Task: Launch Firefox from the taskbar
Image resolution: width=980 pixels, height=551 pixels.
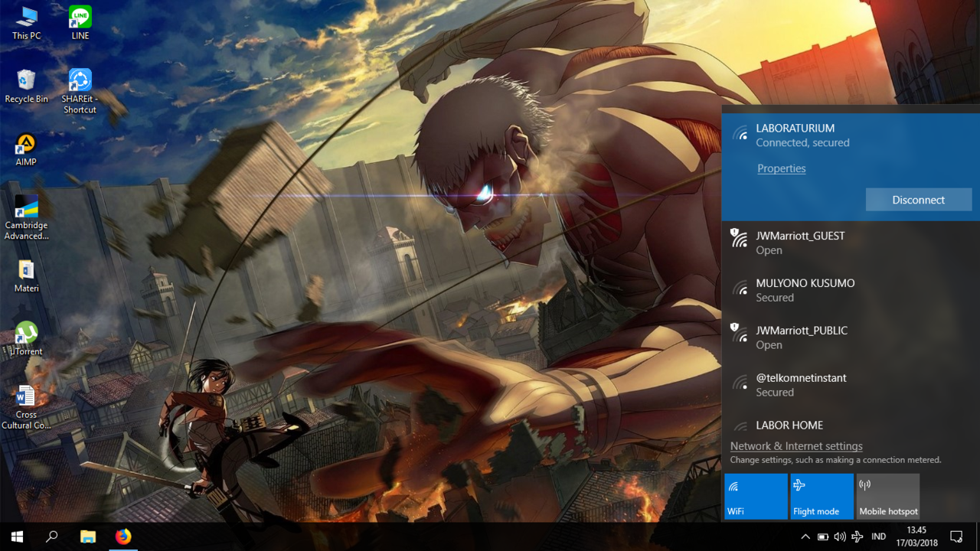Action: 123,536
